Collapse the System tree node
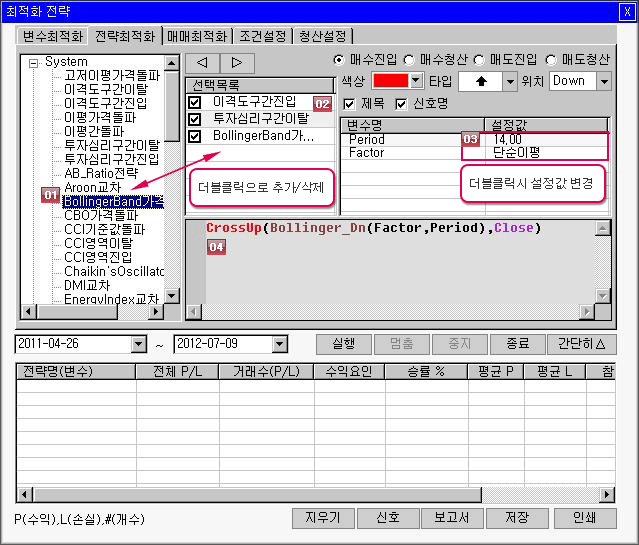639x545 pixels. 33,62
